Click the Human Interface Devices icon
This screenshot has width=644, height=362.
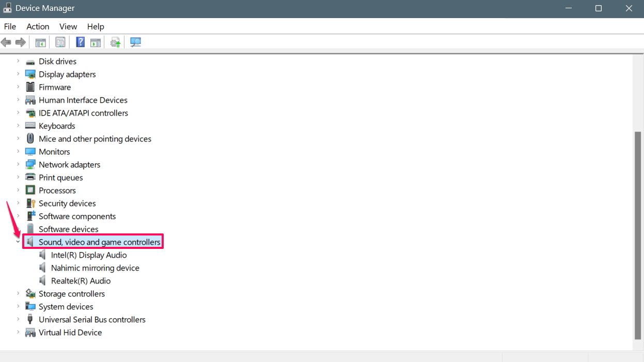[x=30, y=100]
